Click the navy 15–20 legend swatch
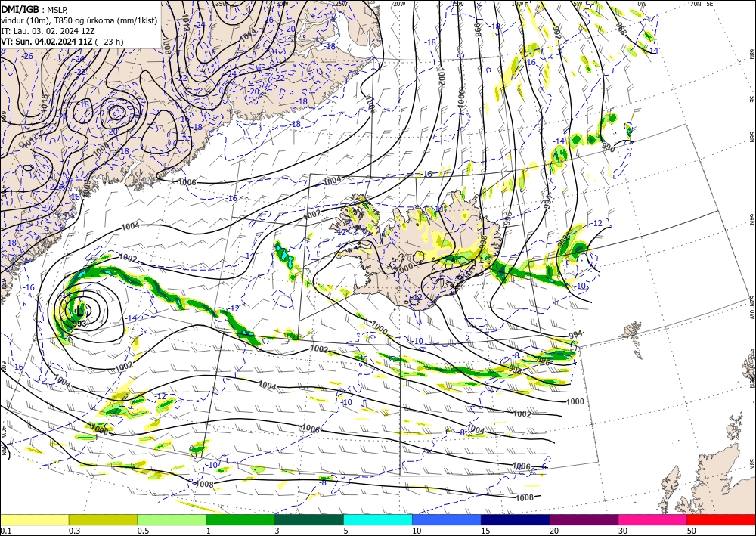Screen dimensions: 756x536 tap(516, 519)
